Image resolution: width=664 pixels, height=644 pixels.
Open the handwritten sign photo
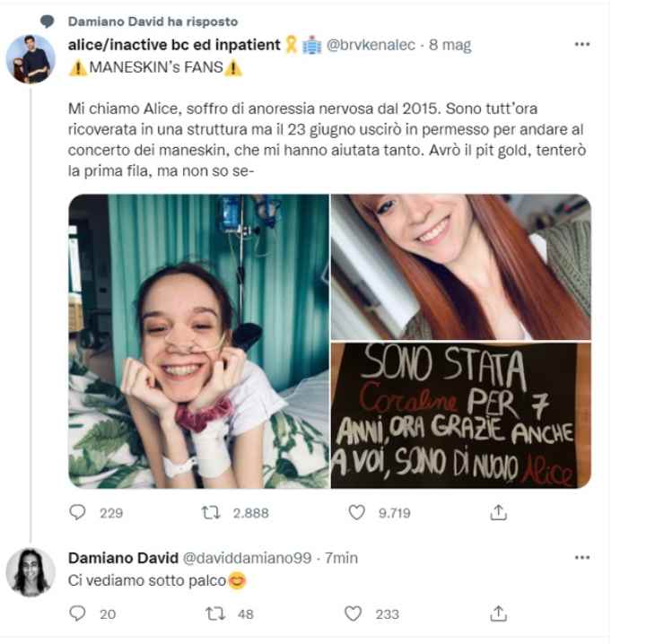pos(461,415)
